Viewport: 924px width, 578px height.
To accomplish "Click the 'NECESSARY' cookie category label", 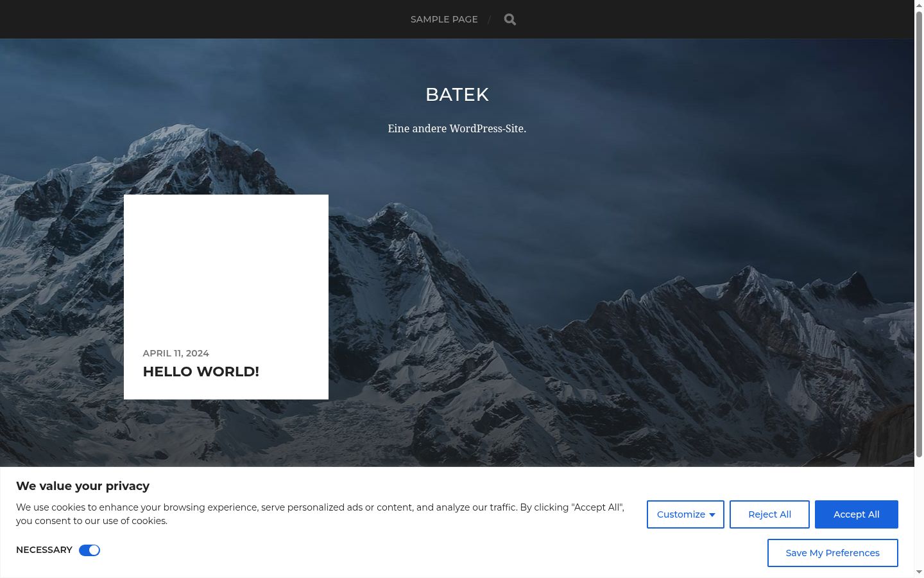I will tap(44, 550).
